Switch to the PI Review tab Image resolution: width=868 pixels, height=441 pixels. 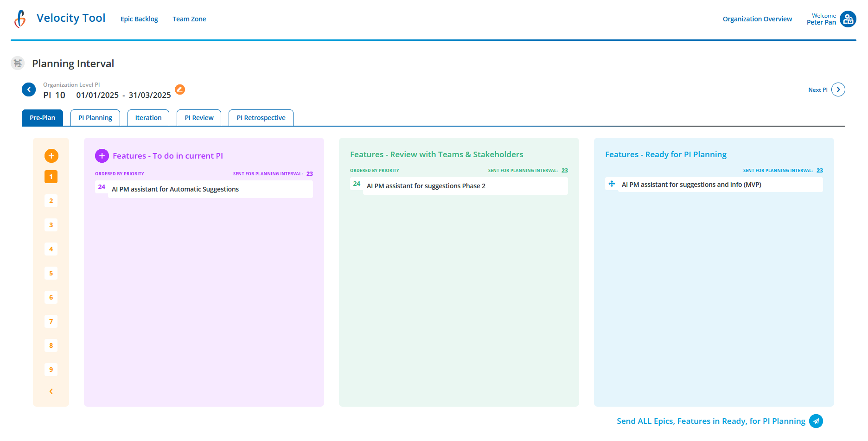[199, 118]
